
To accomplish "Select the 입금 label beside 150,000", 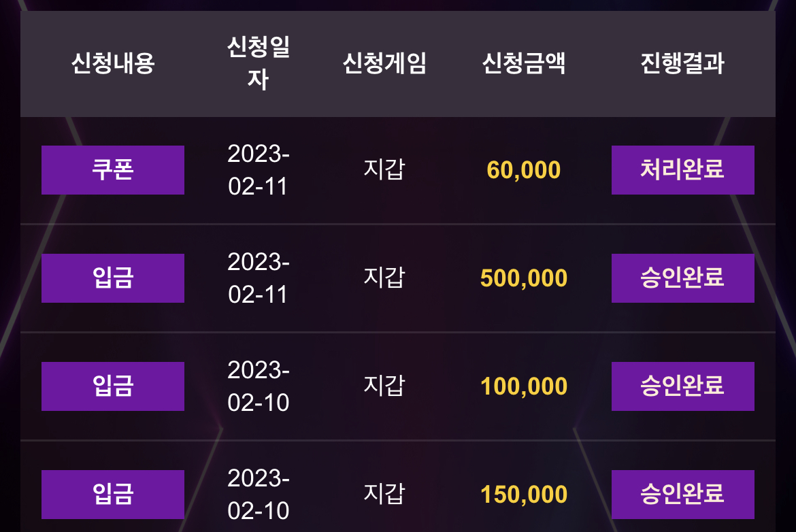I will click(x=113, y=495).
